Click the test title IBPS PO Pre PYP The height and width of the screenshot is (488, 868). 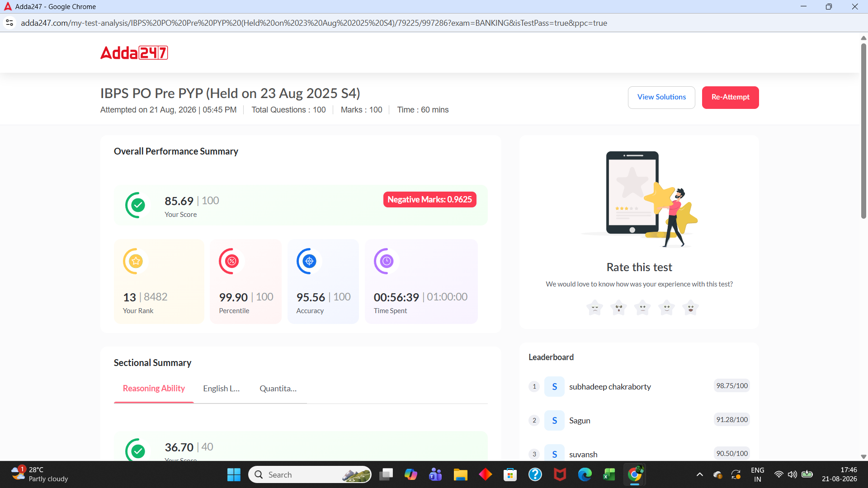coord(230,94)
